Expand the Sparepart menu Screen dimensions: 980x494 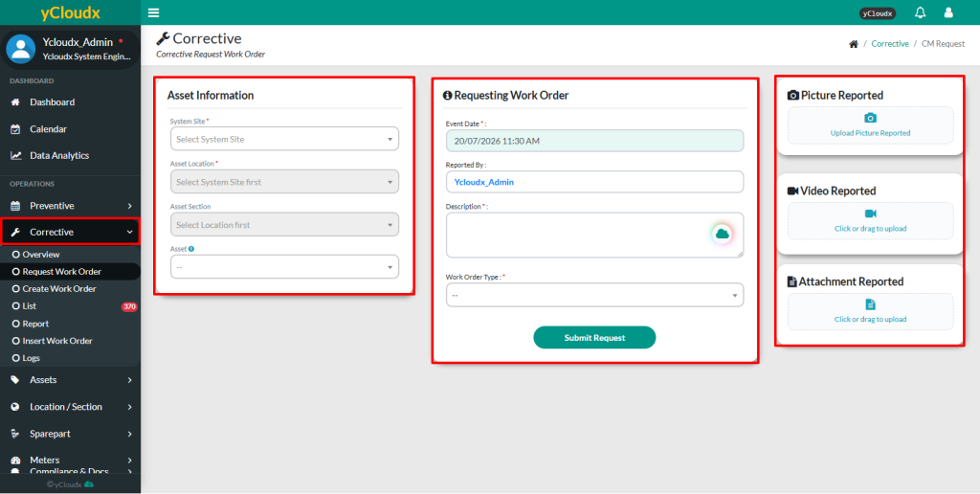click(70, 434)
